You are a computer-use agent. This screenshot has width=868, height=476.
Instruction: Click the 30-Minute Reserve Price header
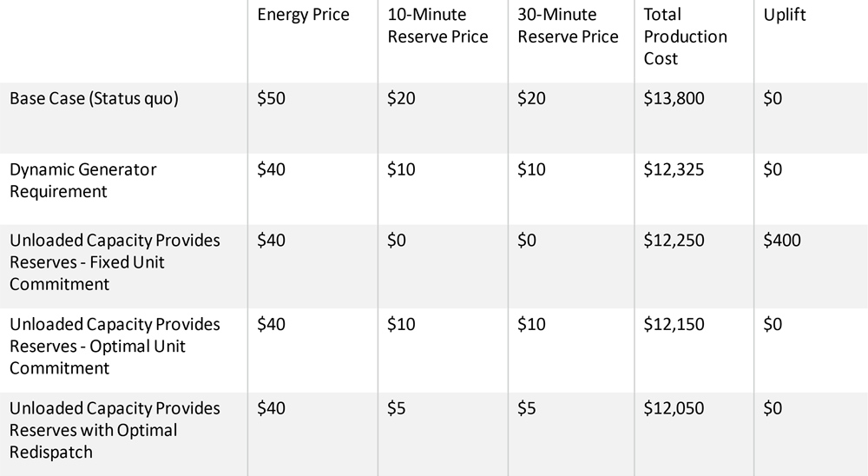[x=568, y=26]
